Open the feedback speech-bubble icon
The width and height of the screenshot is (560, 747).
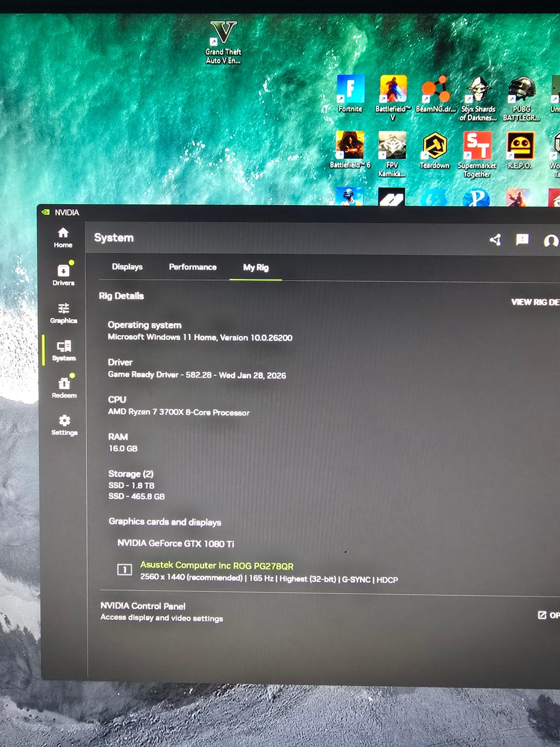click(x=522, y=239)
